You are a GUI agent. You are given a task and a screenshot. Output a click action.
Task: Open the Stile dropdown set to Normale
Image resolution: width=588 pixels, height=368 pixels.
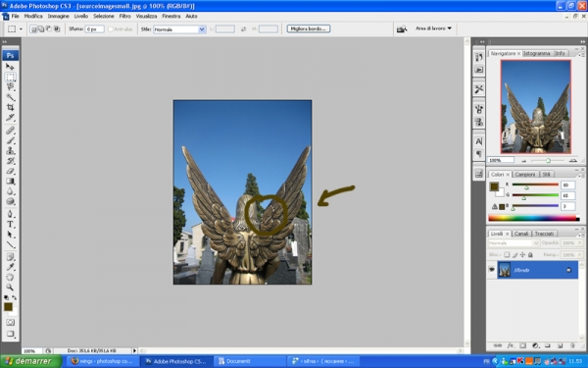179,29
